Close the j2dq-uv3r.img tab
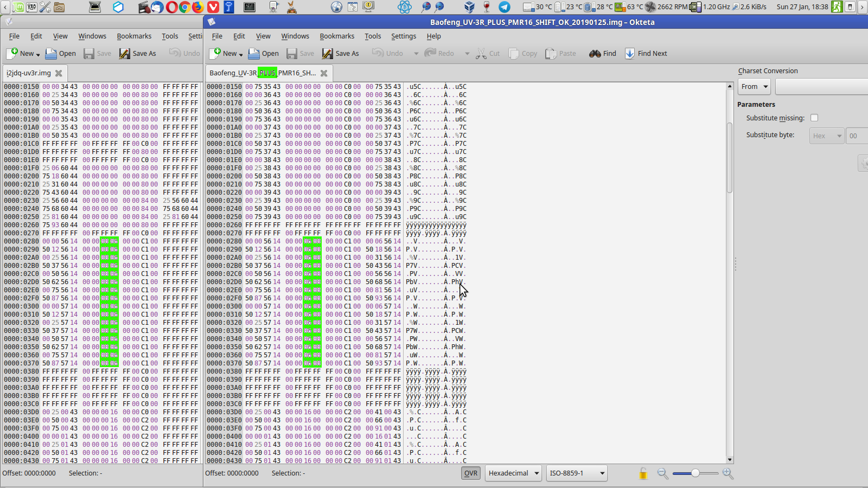Viewport: 868px width, 488px height. (x=59, y=73)
